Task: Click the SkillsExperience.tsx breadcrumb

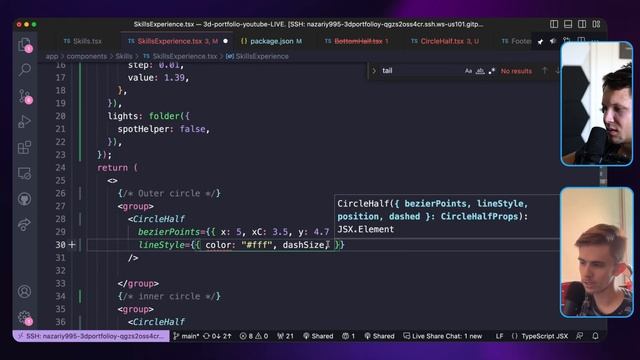Action: [x=180, y=56]
